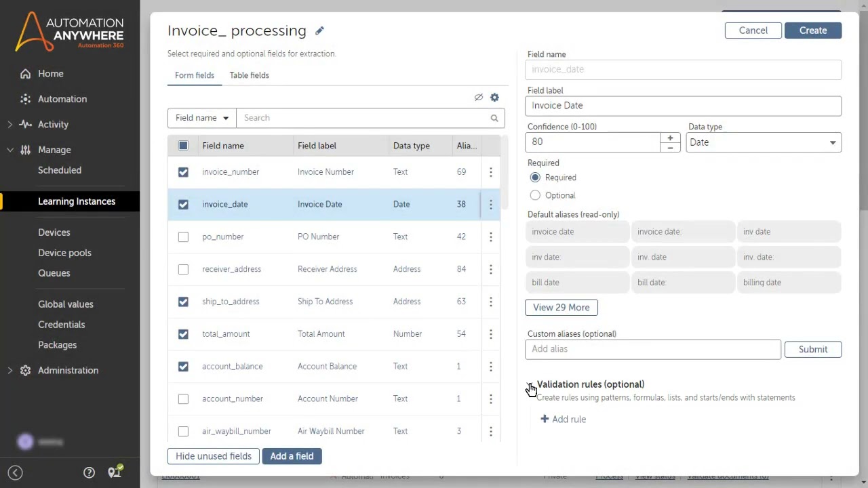Collapse the Validation rules section

[530, 385]
